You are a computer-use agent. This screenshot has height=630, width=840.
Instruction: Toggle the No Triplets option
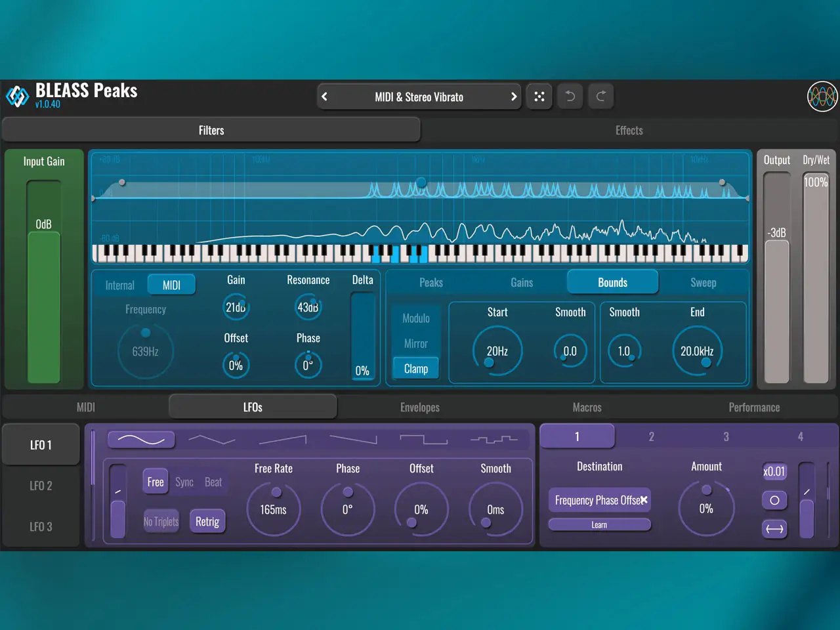[161, 522]
